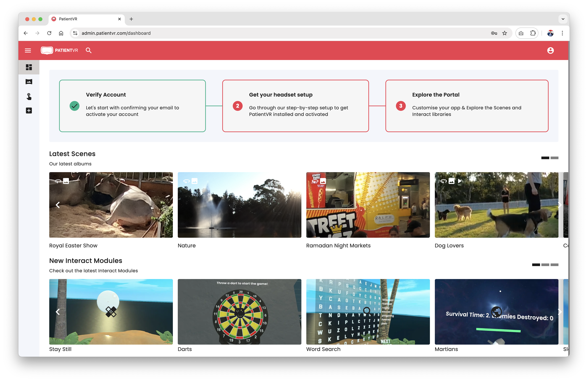
Task: Open the Explore the Portal card
Action: coord(467,106)
